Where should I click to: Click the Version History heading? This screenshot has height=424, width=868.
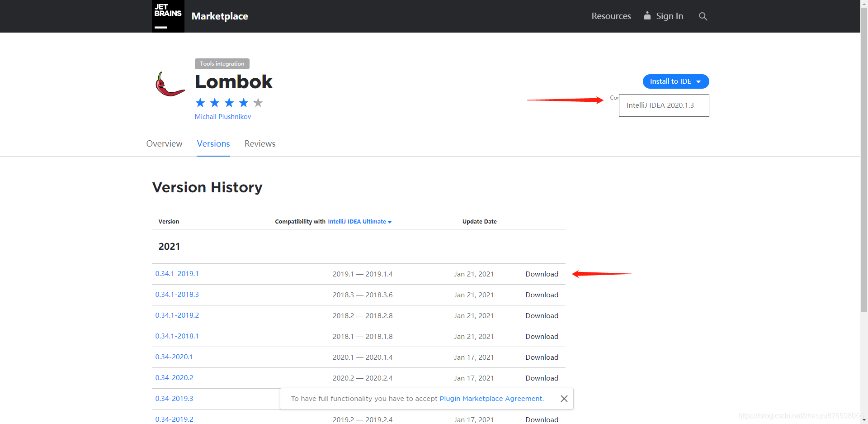coord(207,187)
